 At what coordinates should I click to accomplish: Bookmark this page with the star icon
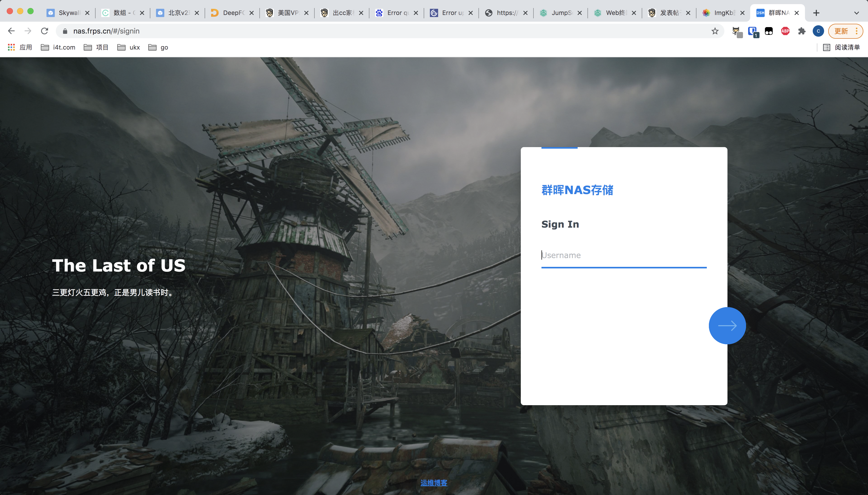pos(715,31)
